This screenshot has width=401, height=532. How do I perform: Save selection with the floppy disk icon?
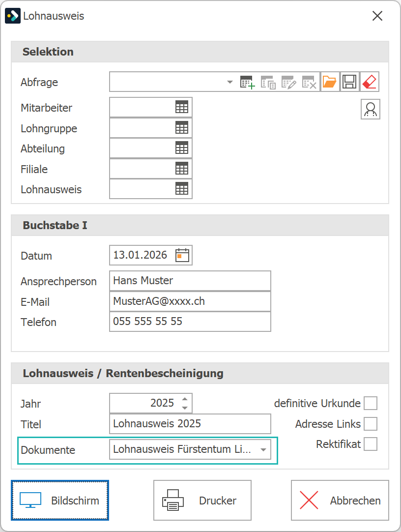[349, 82]
